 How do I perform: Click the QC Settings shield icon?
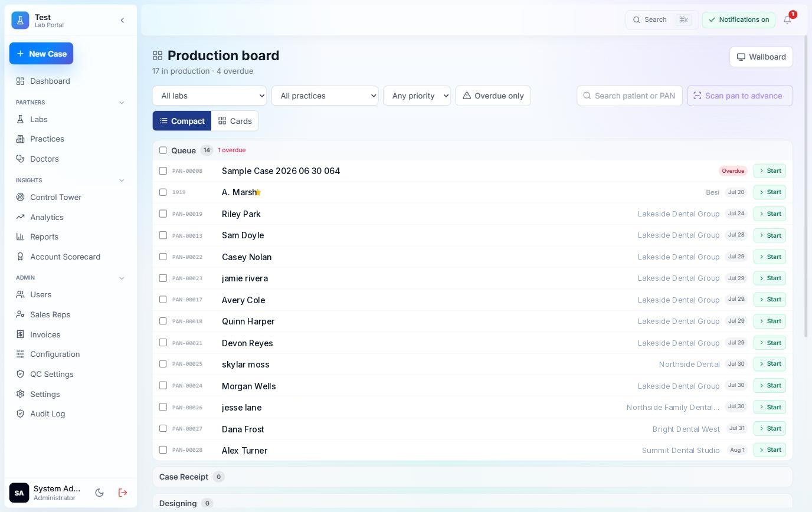click(20, 374)
